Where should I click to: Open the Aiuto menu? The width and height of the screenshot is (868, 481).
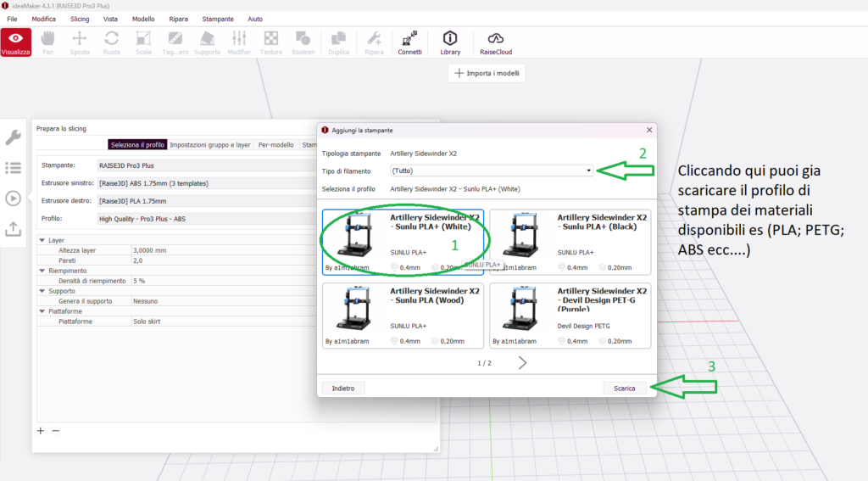point(255,19)
